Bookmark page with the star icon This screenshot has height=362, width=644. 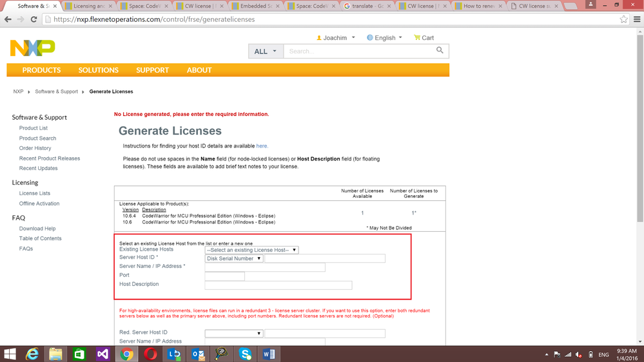click(623, 19)
